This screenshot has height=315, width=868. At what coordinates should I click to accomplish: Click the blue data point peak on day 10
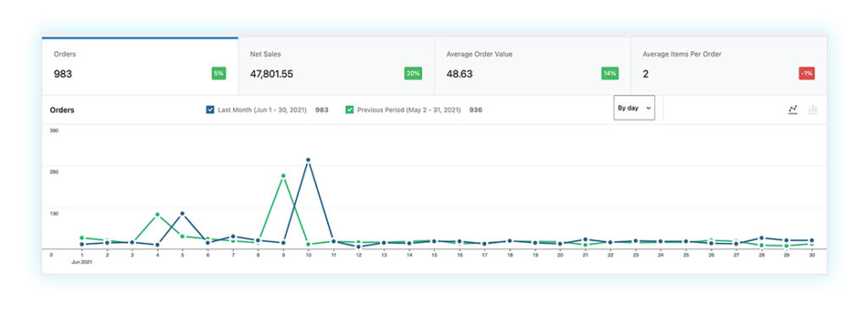[308, 160]
